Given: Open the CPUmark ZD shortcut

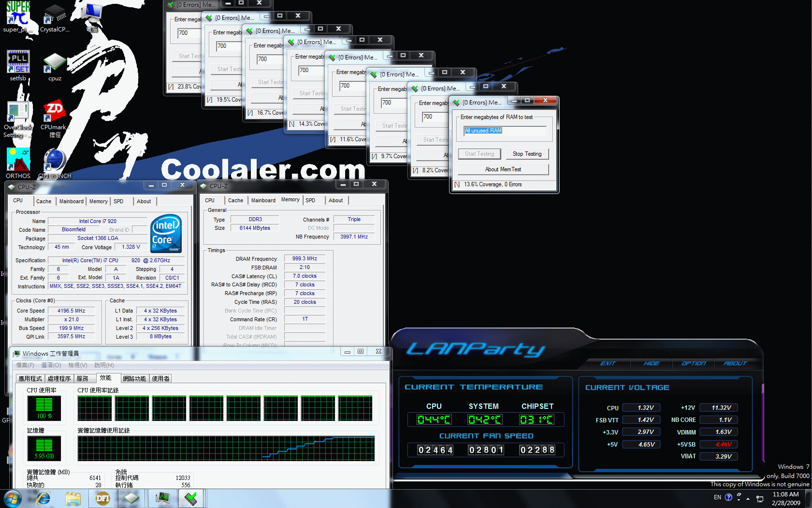Looking at the screenshot, I should tap(55, 120).
